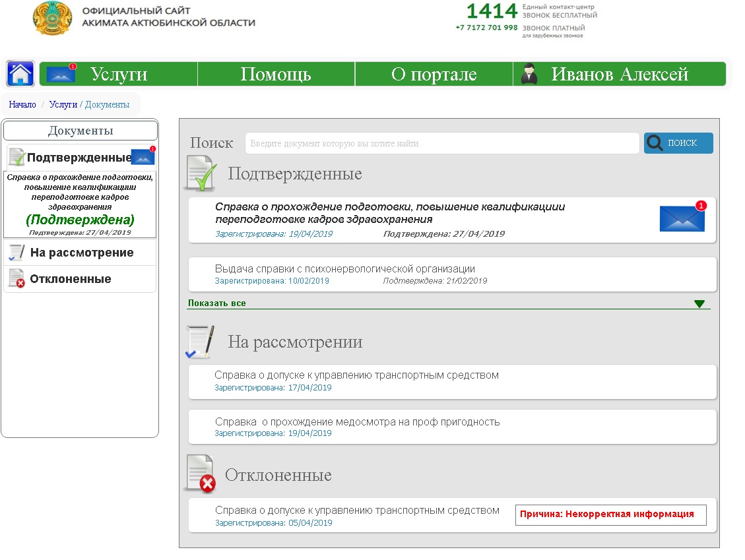Viewport: 745px width, 560px height.
Task: Click the large Отклоненные section icon
Action: click(201, 474)
